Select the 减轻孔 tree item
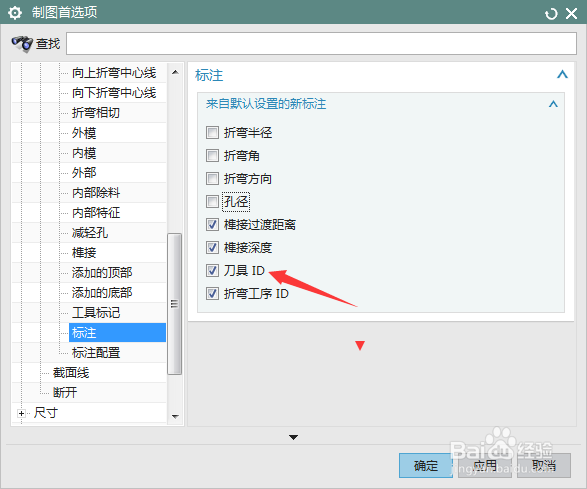The height and width of the screenshot is (489, 587). pos(90,233)
